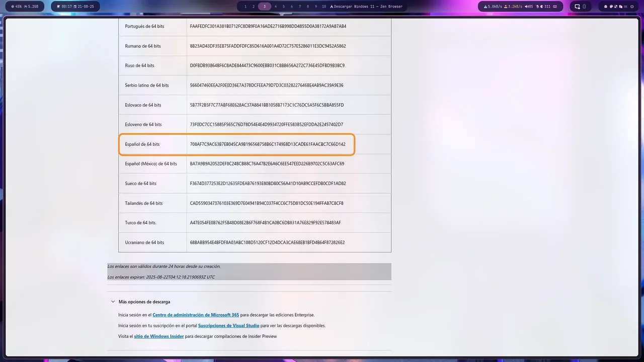This screenshot has height=362, width=644.
Task: Click the link expiration timestamp line
Action: coord(161,277)
